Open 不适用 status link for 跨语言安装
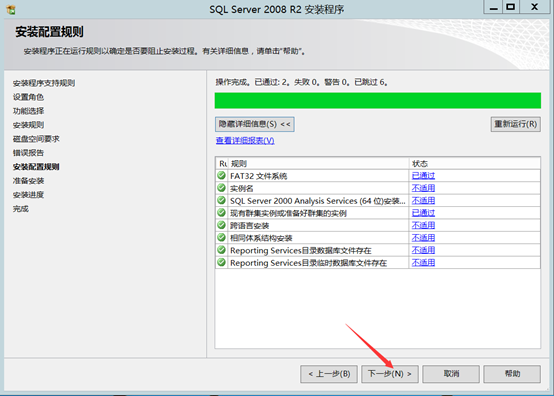This screenshot has width=554, height=396. coord(423,225)
